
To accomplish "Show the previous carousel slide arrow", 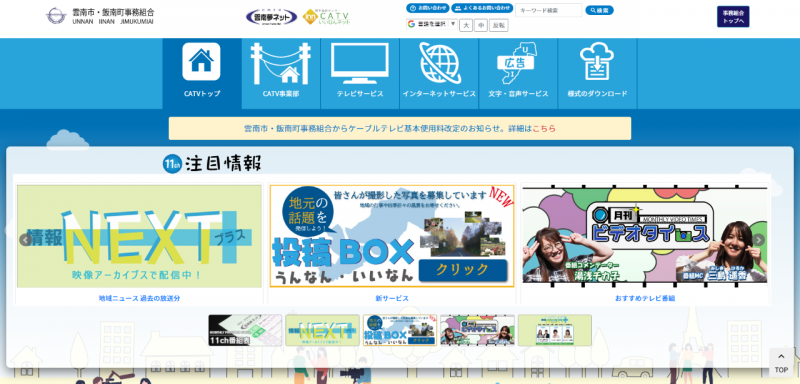I will click(26, 240).
